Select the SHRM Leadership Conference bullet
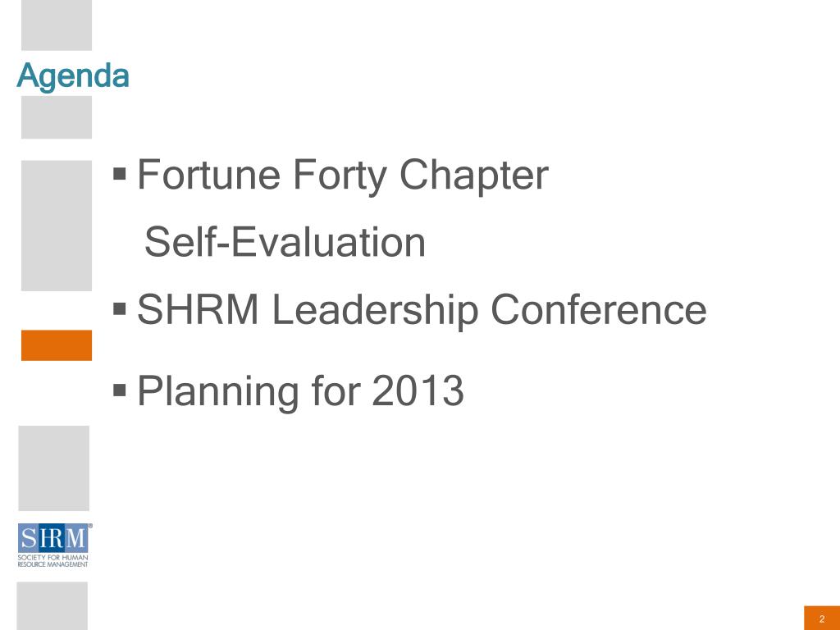The width and height of the screenshot is (840, 630). pyautogui.click(x=422, y=309)
